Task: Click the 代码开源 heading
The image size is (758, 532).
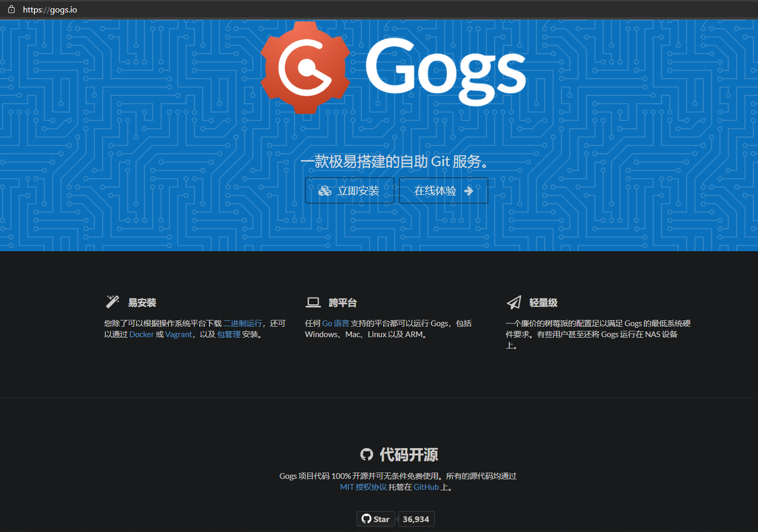Action: click(x=409, y=454)
